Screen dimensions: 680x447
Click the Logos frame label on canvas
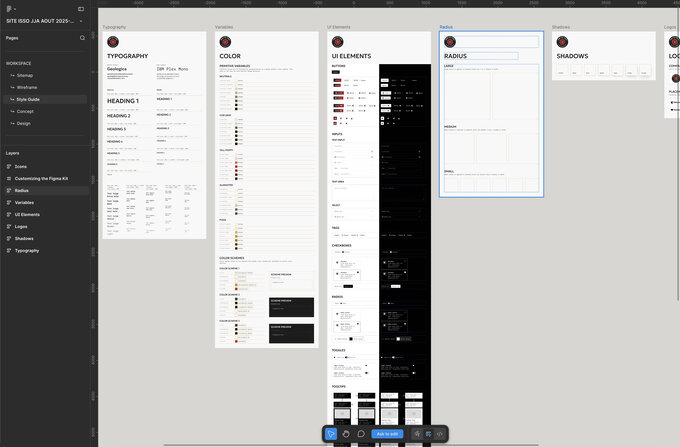[x=670, y=27]
